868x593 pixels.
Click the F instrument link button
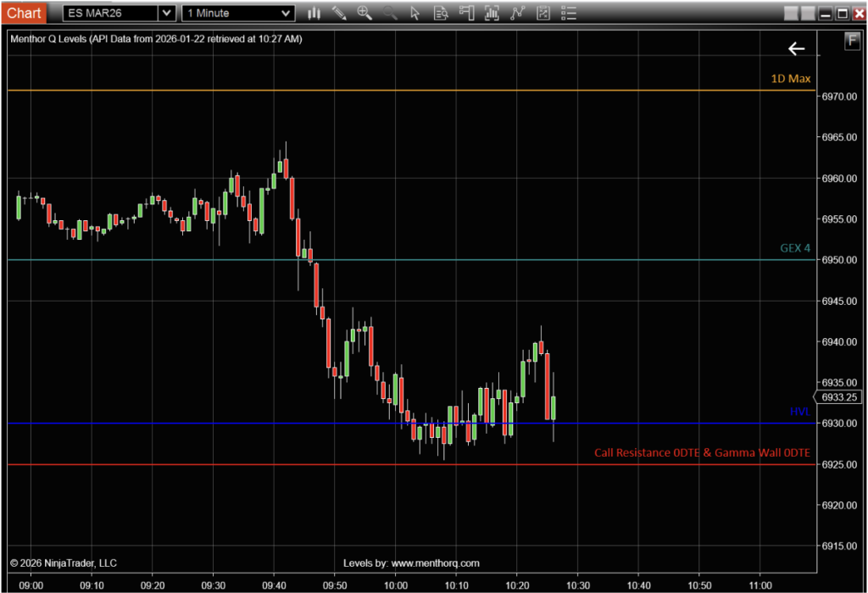[853, 42]
